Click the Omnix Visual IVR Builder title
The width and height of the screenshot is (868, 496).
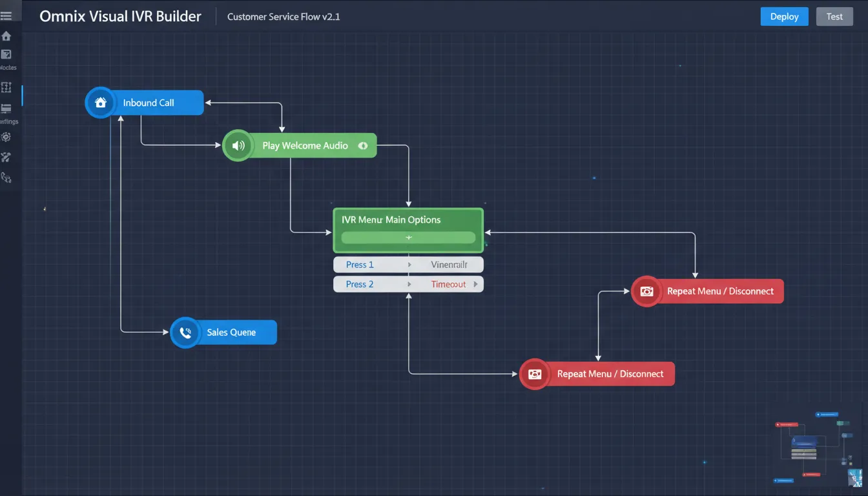pyautogui.click(x=120, y=17)
